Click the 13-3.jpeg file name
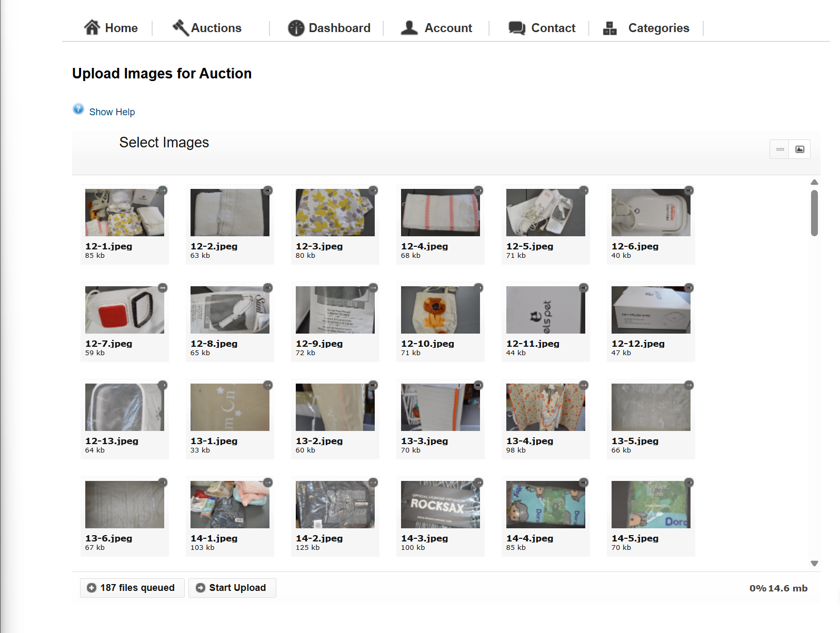This screenshot has height=633, width=840. click(424, 441)
